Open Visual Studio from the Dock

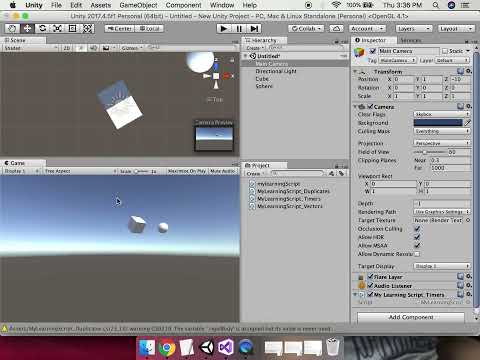(x=226, y=347)
